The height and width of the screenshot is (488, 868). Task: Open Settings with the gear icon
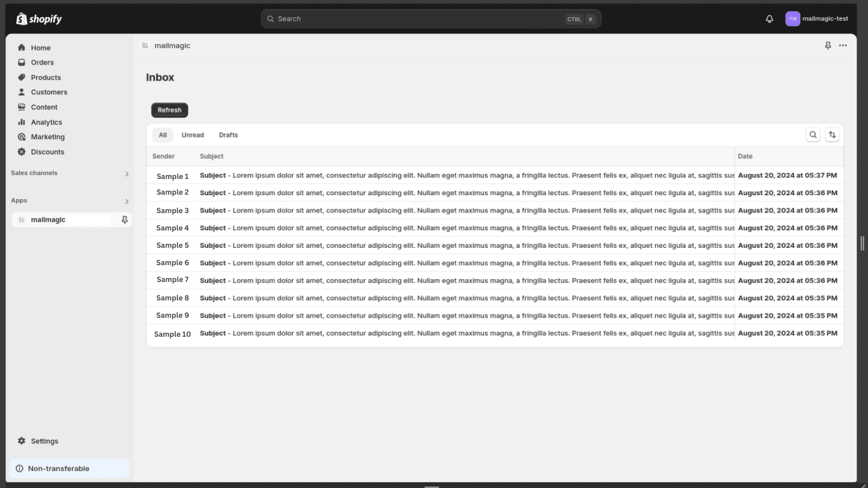pos(22,441)
